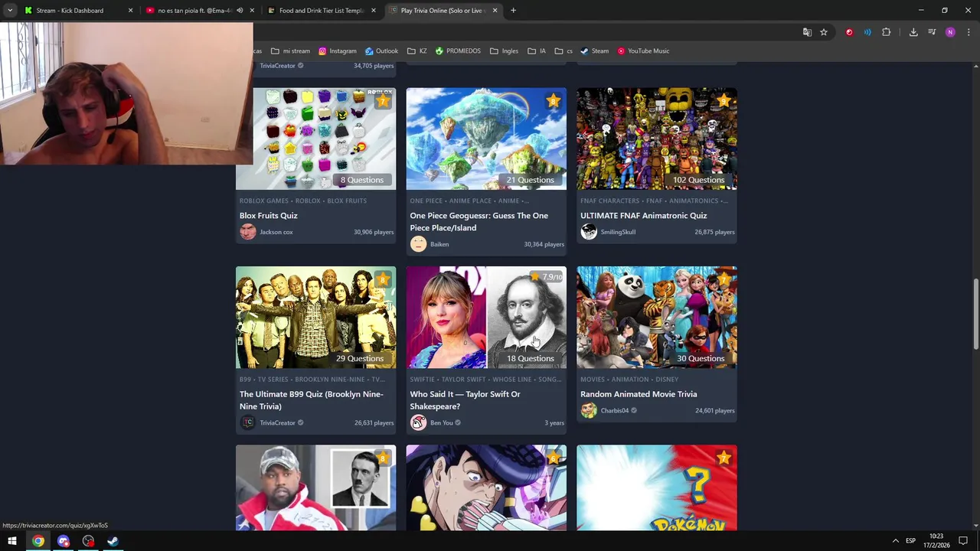Click the MOVIES tag on Animated Movie Trivia
Image resolution: width=980 pixels, height=551 pixels.
point(593,380)
